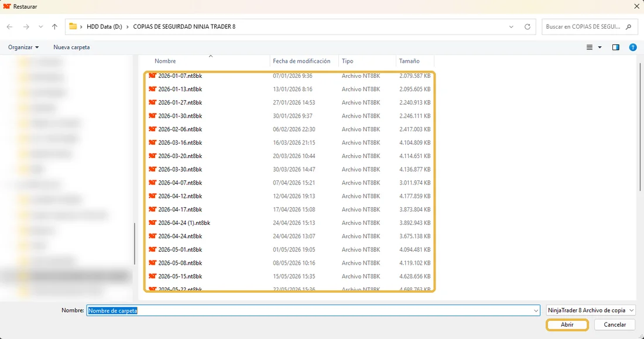The height and width of the screenshot is (339, 644).
Task: Click NinjaTrader icon of 2026-03-30.nt8bk
Action: 152,169
